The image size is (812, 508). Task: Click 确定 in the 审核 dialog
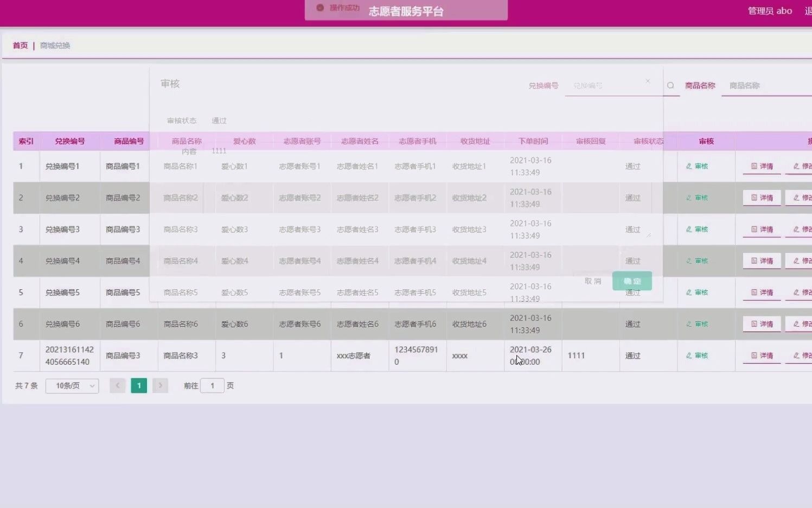(x=632, y=281)
